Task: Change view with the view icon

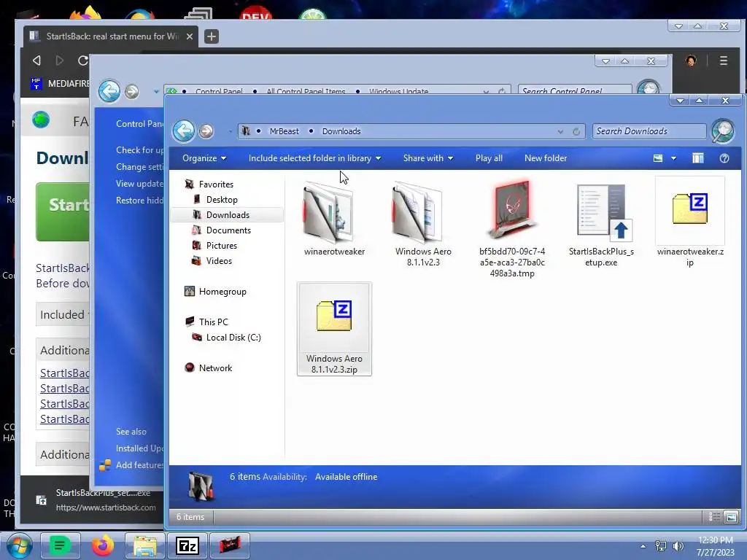Action: pyautogui.click(x=658, y=158)
